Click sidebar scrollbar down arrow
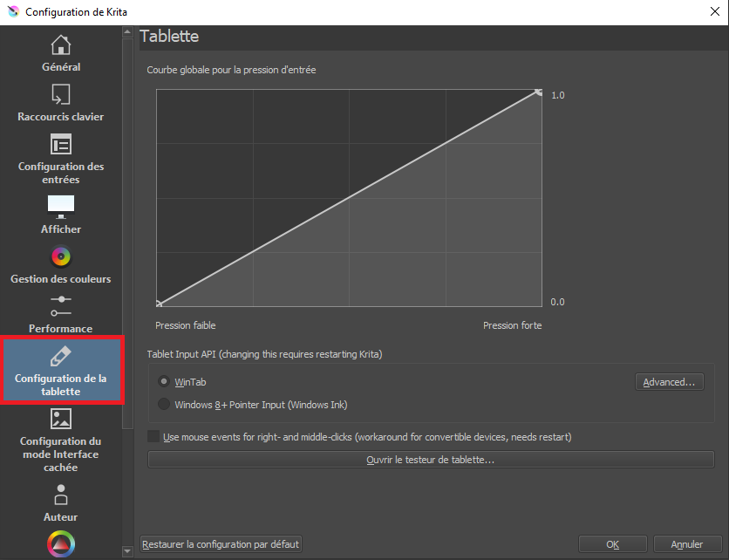The height and width of the screenshot is (560, 729). [127, 551]
